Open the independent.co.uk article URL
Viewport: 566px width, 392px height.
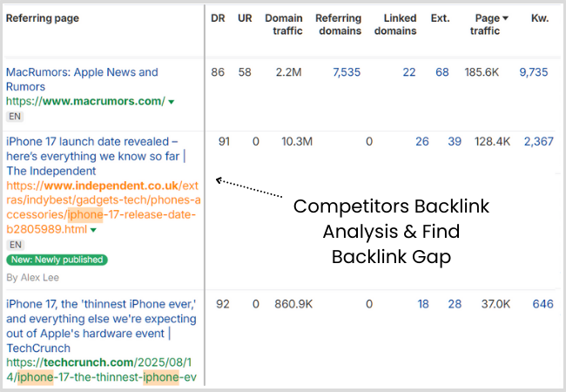(104, 207)
